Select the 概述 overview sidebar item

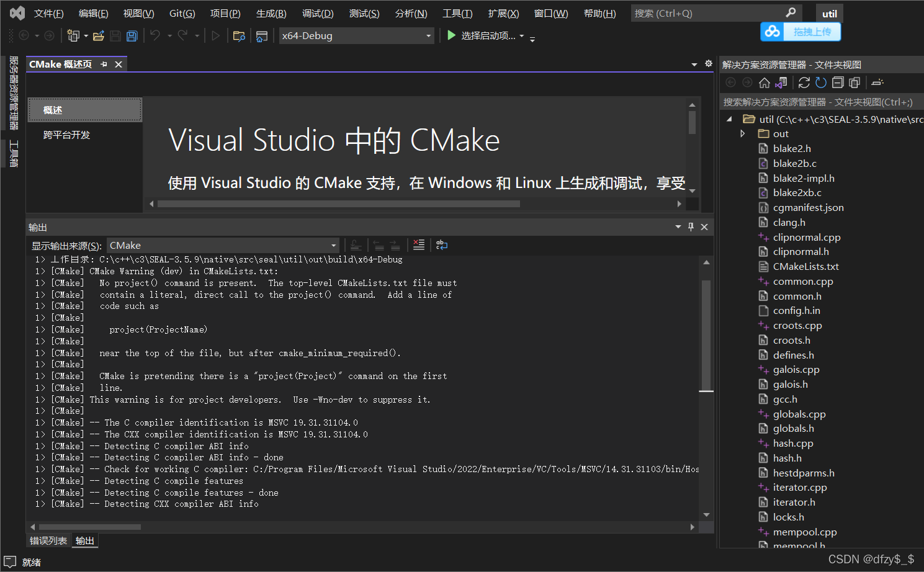[85, 110]
